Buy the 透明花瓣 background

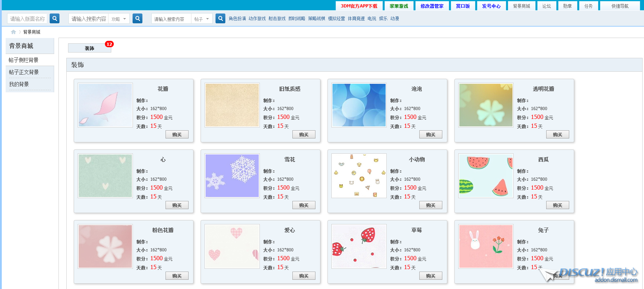[558, 135]
